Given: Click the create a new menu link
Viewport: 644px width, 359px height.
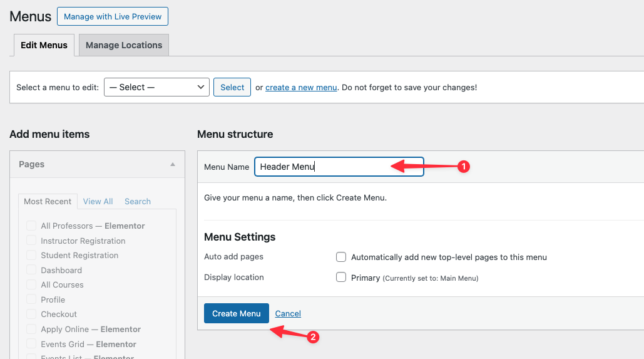Looking at the screenshot, I should tap(301, 88).
